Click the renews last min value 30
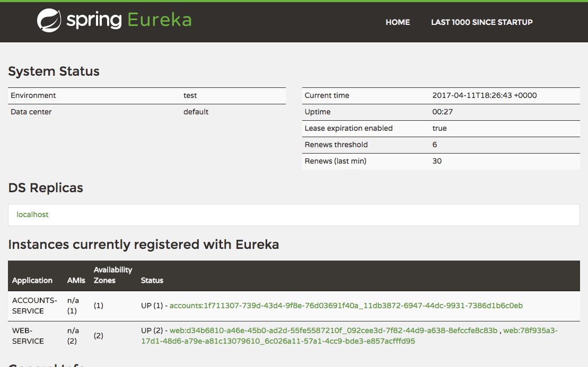This screenshot has width=588, height=367. [x=437, y=162]
